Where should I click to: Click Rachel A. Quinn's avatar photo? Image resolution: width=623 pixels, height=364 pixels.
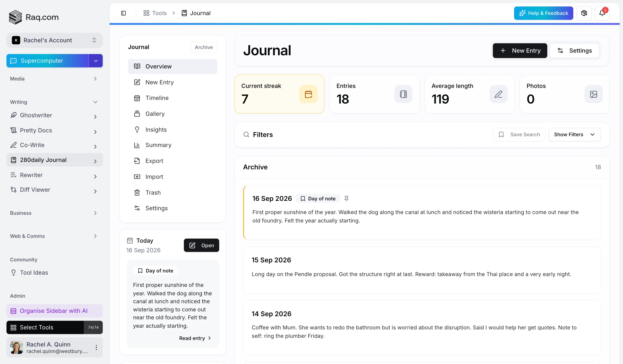tap(17, 347)
